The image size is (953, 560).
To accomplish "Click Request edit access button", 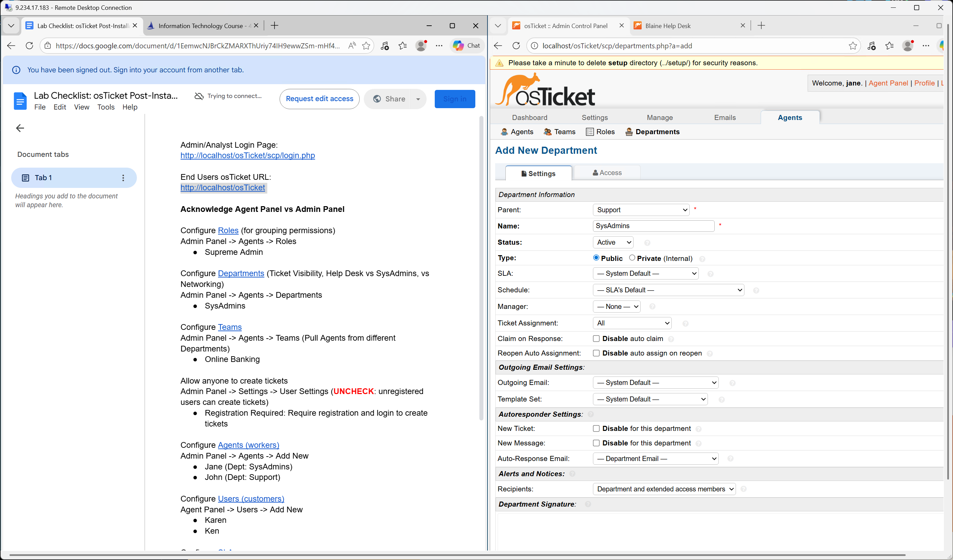I will point(319,99).
